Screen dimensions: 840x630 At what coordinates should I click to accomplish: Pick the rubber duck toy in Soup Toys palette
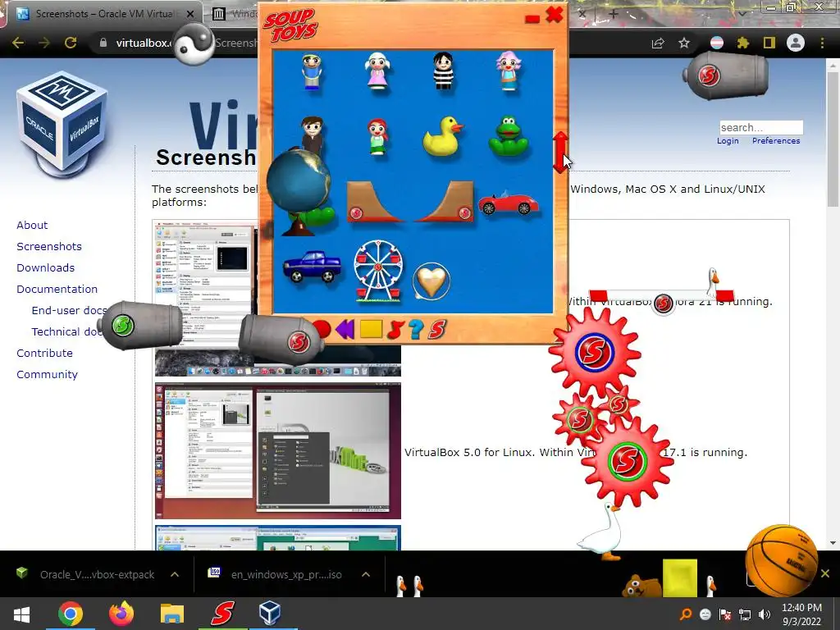(442, 136)
